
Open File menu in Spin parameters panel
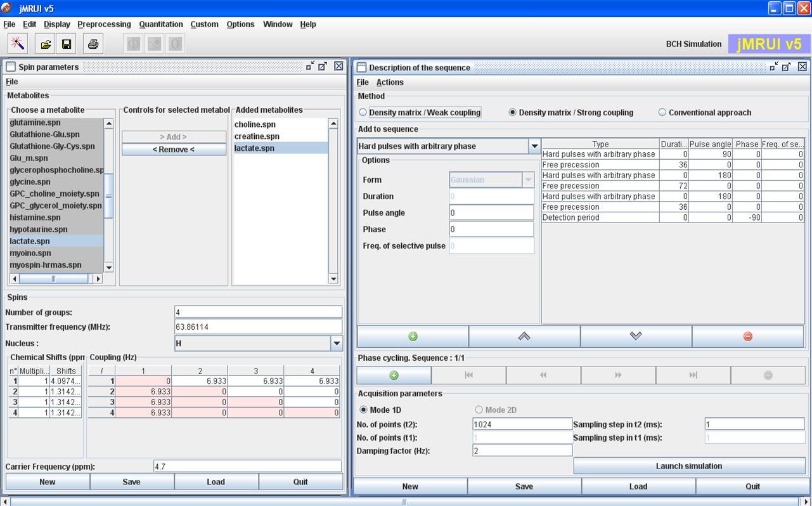click(11, 82)
